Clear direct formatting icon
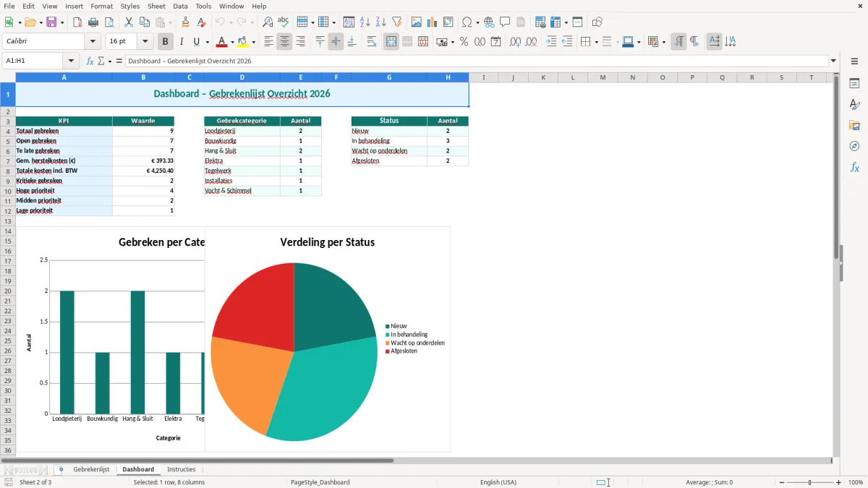 point(202,22)
